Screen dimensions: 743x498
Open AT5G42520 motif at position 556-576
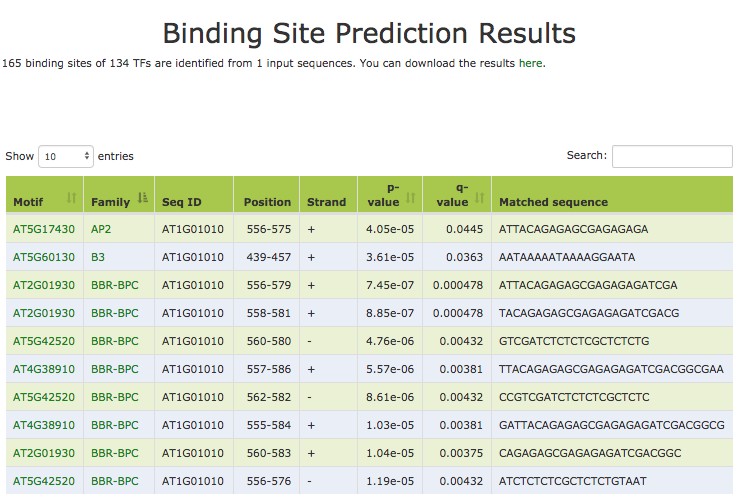click(44, 481)
